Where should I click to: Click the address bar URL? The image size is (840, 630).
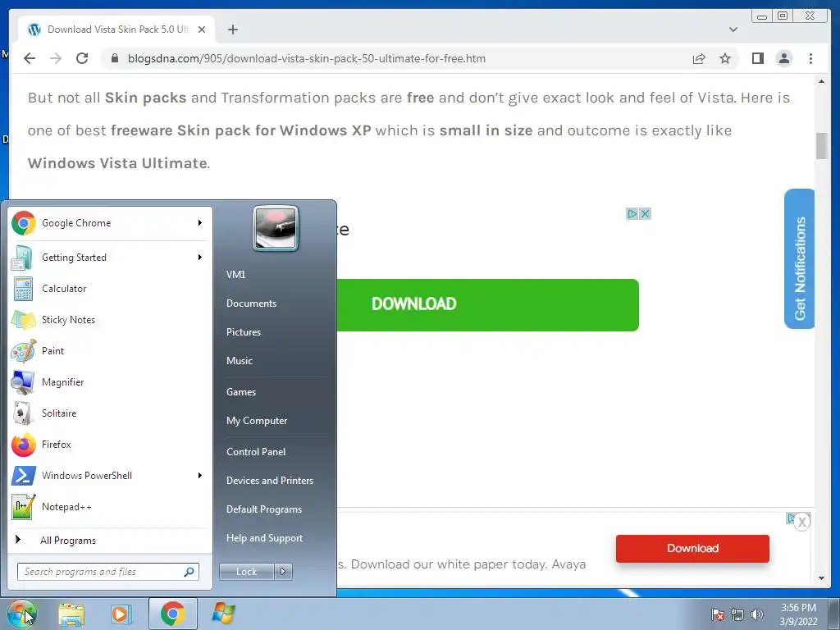point(307,58)
